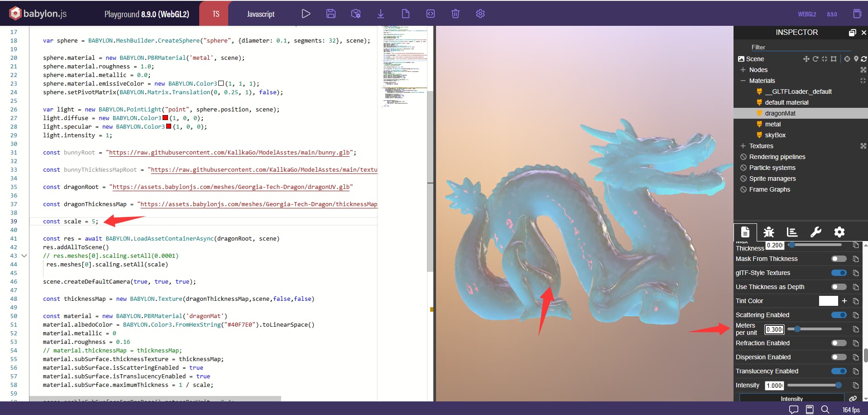Viewport: 868px width, 415px height.
Task: Switch to the Javascript language tab
Action: click(x=261, y=14)
